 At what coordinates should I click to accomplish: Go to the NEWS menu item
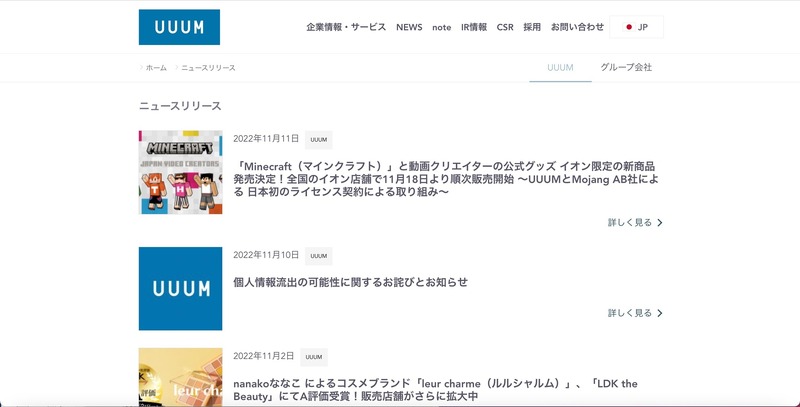409,27
